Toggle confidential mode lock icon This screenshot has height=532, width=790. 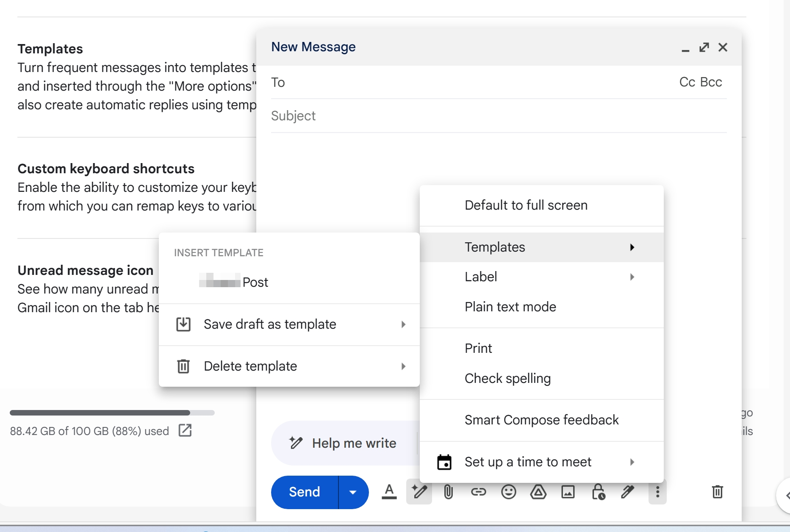(598, 492)
